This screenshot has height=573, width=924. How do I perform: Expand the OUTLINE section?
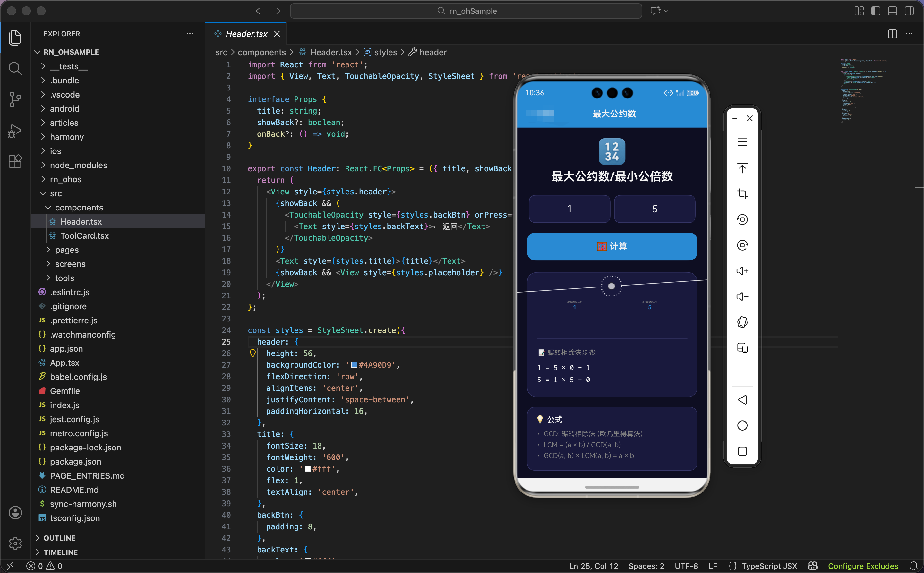[x=59, y=538]
